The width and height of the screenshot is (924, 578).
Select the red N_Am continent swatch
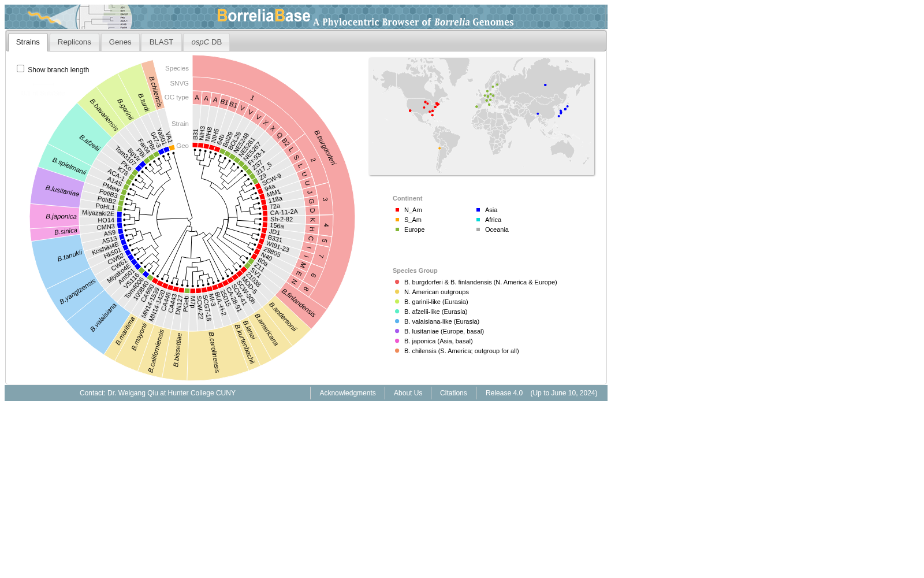(x=397, y=210)
